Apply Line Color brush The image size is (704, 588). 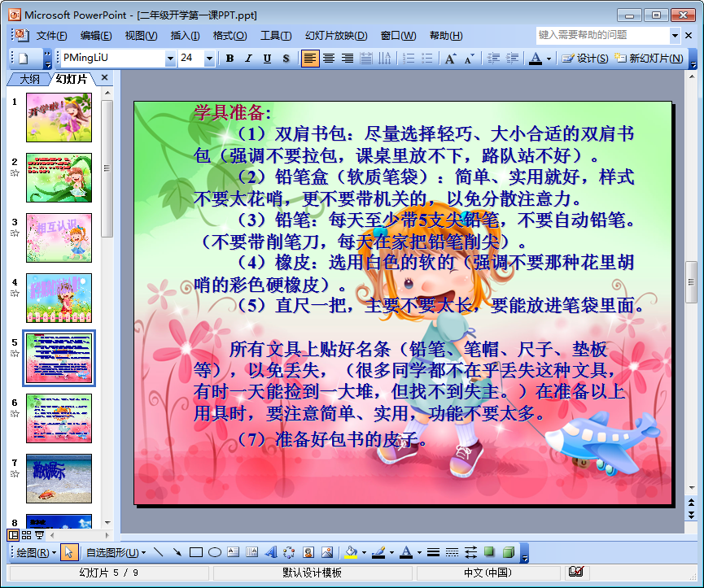coord(378,552)
